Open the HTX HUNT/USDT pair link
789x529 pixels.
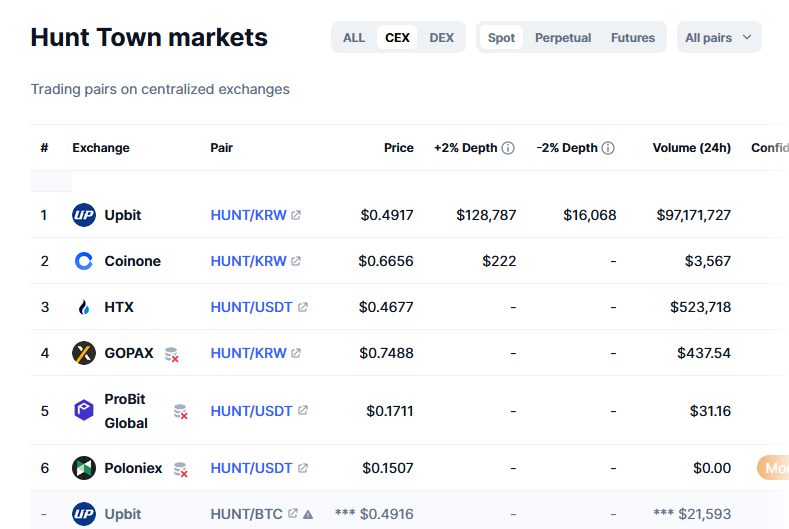(x=252, y=307)
